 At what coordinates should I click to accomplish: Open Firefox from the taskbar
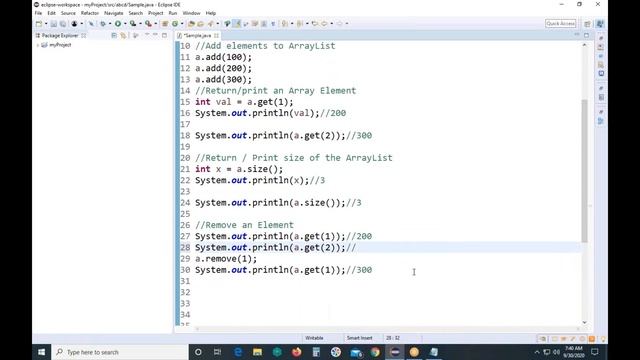click(x=297, y=352)
